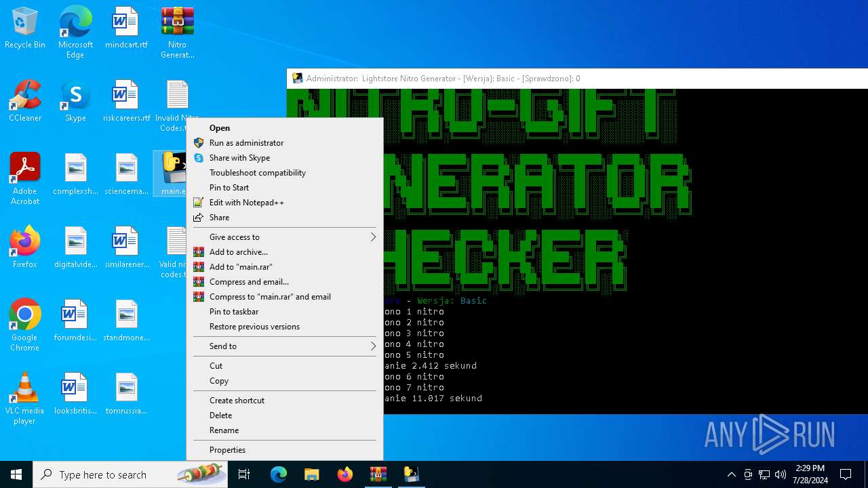Open CCleaner desktop shortcut

coord(25,102)
